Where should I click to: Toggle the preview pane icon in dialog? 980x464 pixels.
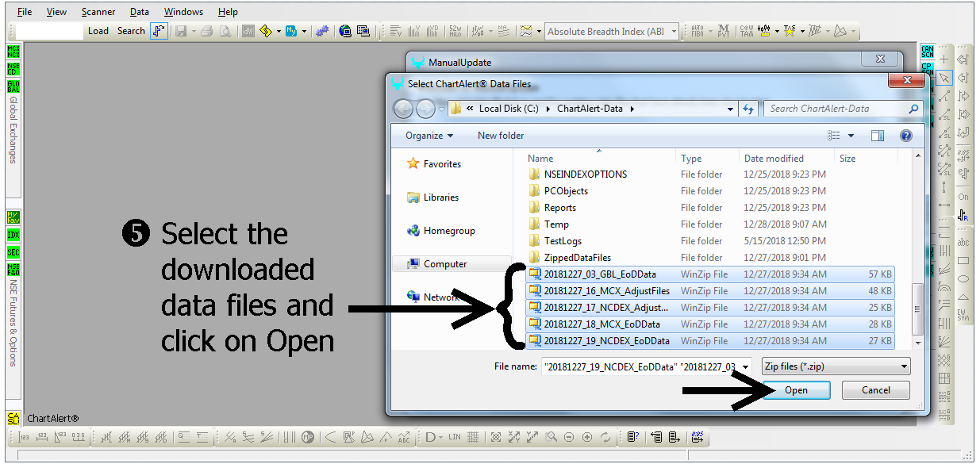pyautogui.click(x=877, y=136)
